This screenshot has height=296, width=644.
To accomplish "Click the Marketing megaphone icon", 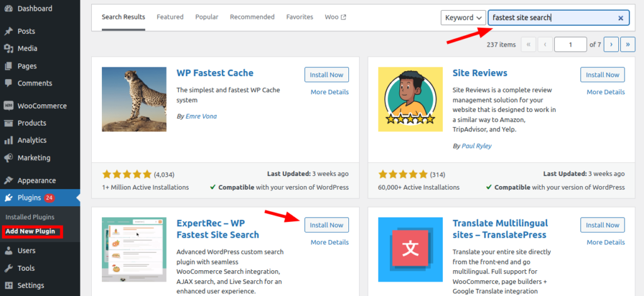I will point(8,158).
